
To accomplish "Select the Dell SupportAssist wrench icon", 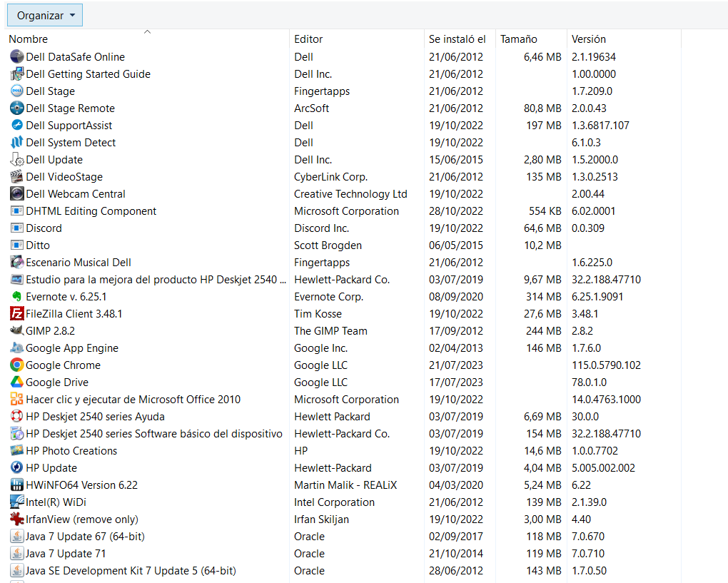I will pyautogui.click(x=16, y=126).
